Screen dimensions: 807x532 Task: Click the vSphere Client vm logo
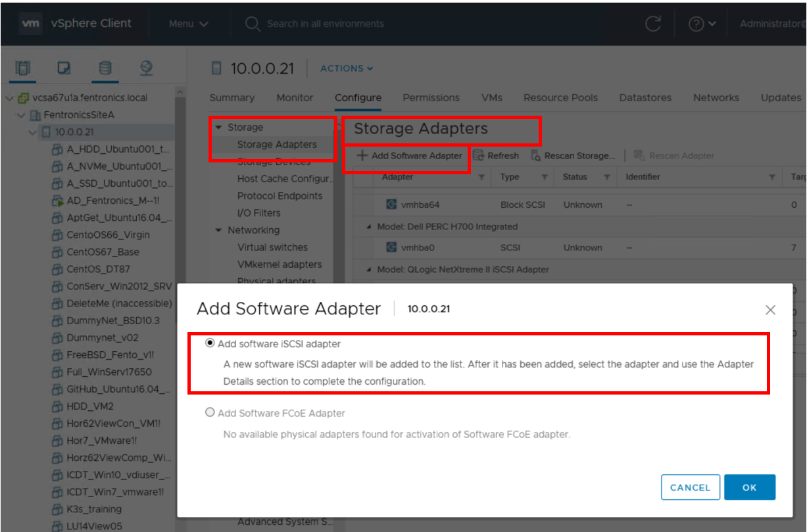pos(30,23)
